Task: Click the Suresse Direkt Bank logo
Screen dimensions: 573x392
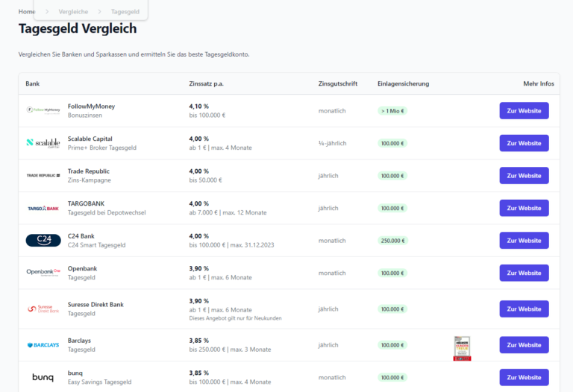Action: click(43, 309)
